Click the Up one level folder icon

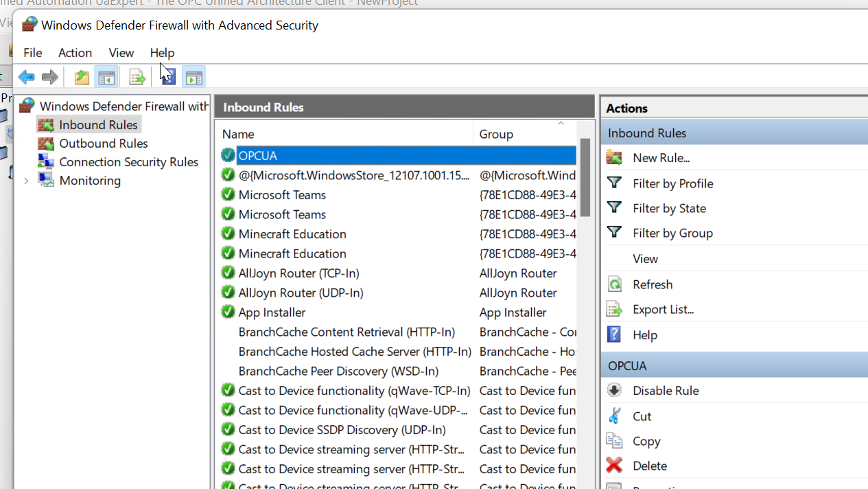click(x=82, y=77)
